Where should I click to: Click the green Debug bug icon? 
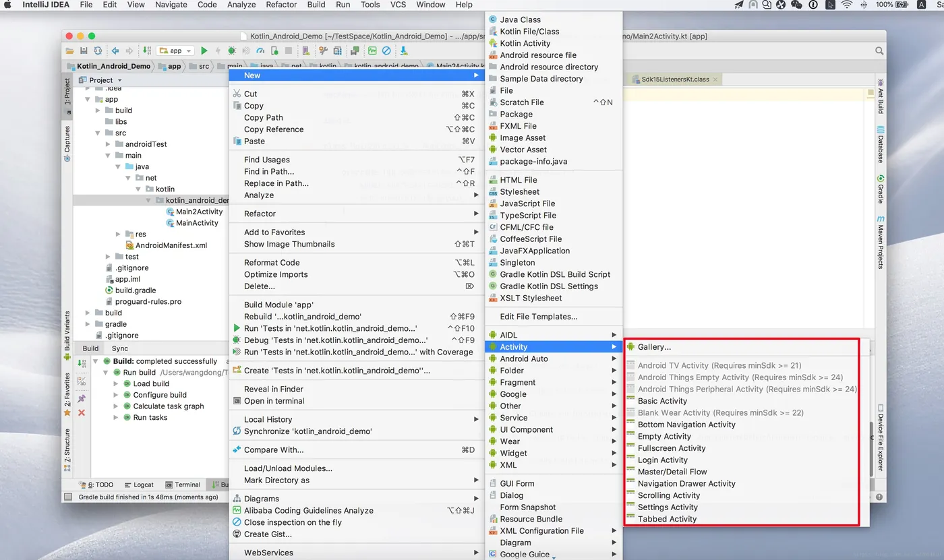click(x=232, y=51)
